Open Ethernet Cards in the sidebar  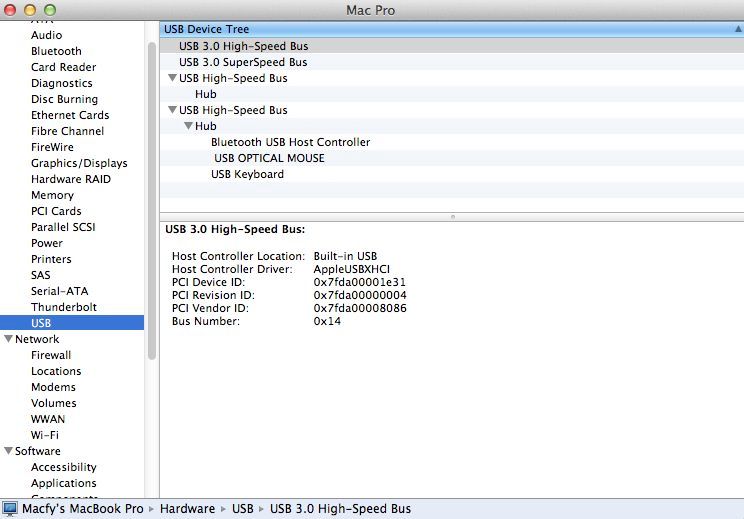[x=70, y=115]
